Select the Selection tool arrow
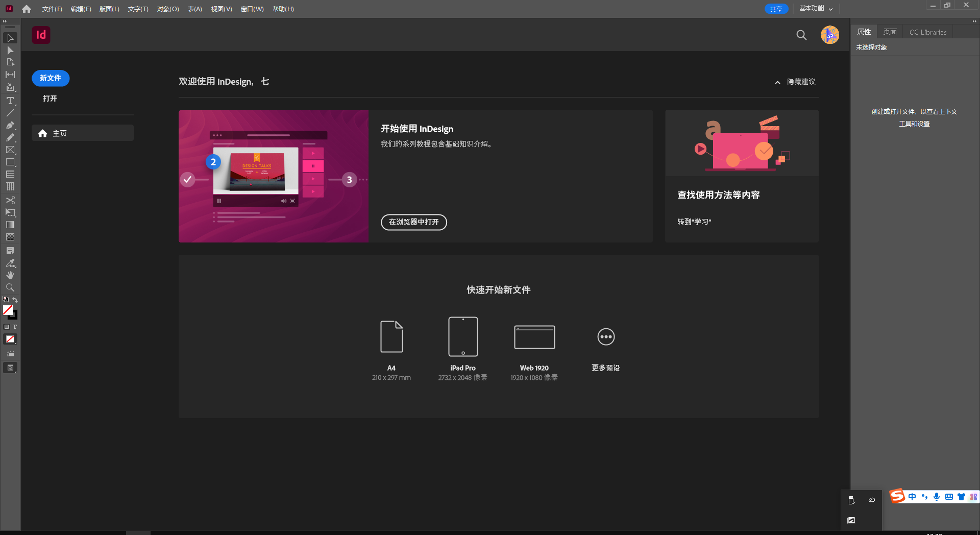Image resolution: width=980 pixels, height=535 pixels. 10,38
